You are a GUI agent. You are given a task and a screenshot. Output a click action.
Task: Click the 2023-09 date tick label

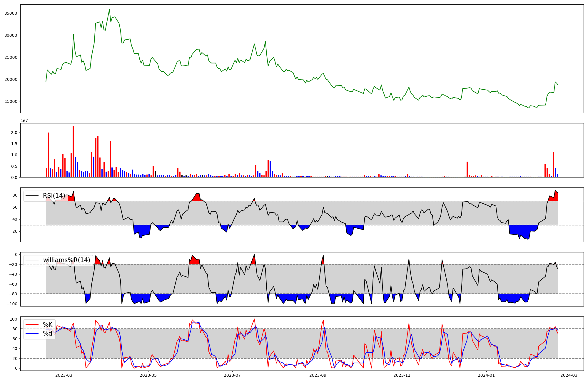318,375
